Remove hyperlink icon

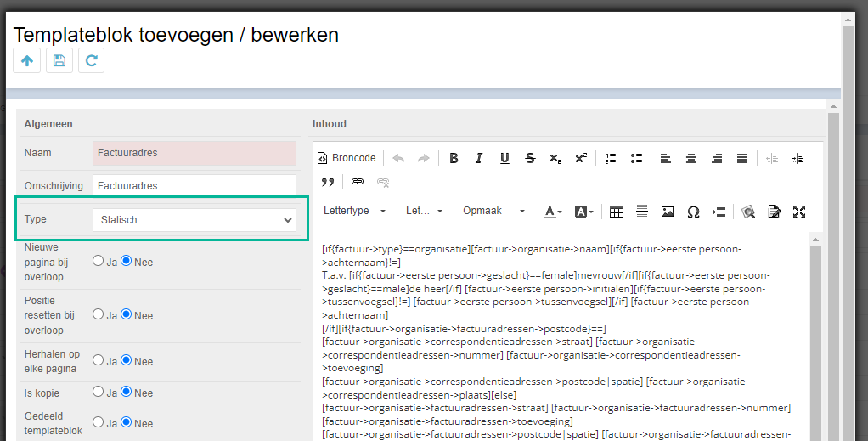pos(382,182)
